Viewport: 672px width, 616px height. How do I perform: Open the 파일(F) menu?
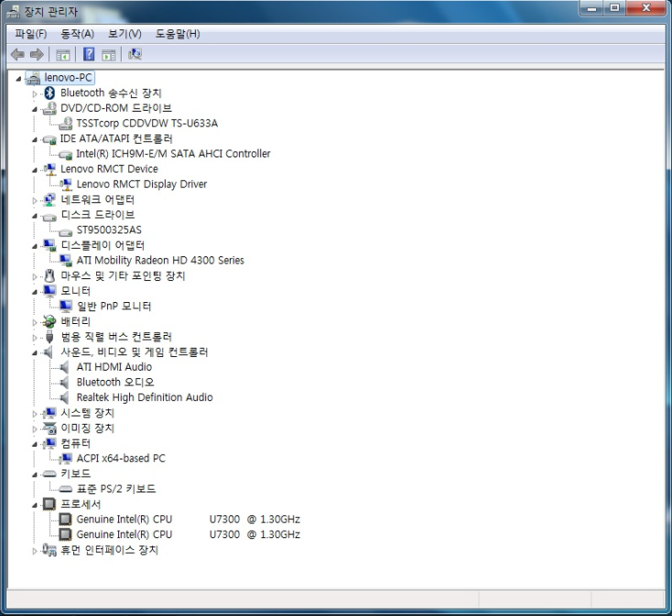(x=30, y=34)
